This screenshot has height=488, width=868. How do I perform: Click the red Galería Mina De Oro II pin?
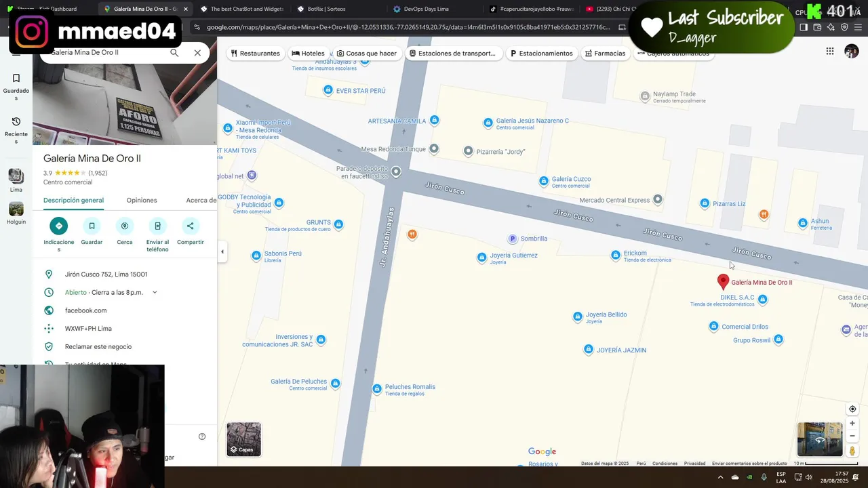click(723, 282)
